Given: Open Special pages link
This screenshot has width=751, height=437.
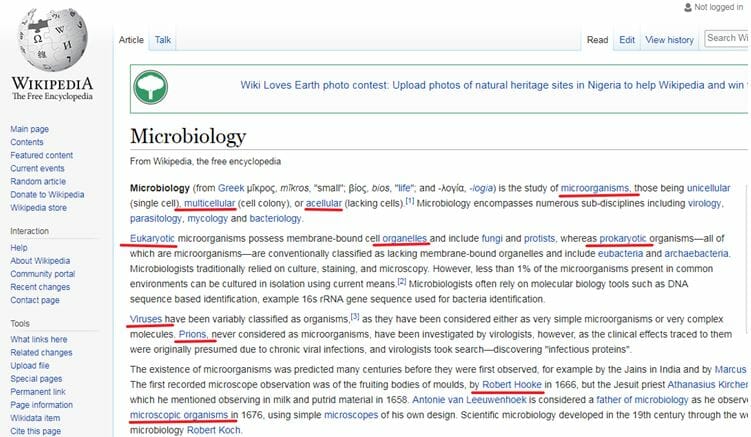Looking at the screenshot, I should pos(36,379).
